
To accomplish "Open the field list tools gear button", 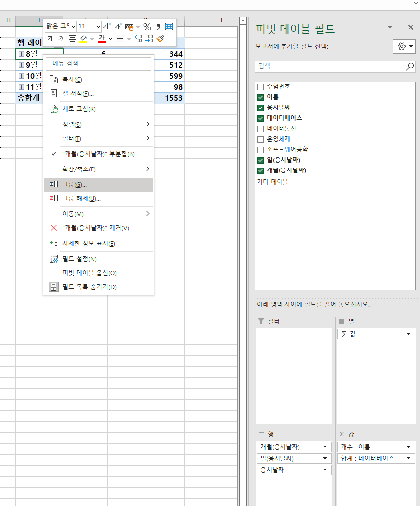I will pyautogui.click(x=404, y=46).
